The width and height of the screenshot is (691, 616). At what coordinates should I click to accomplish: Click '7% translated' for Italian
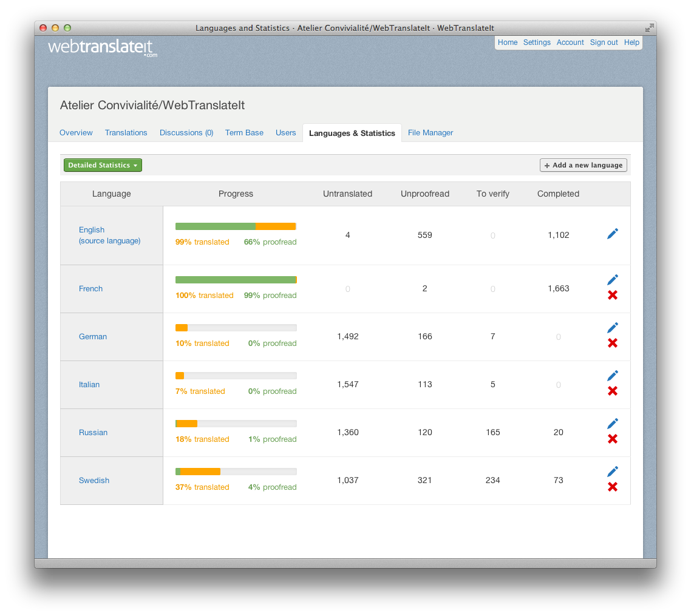point(200,391)
